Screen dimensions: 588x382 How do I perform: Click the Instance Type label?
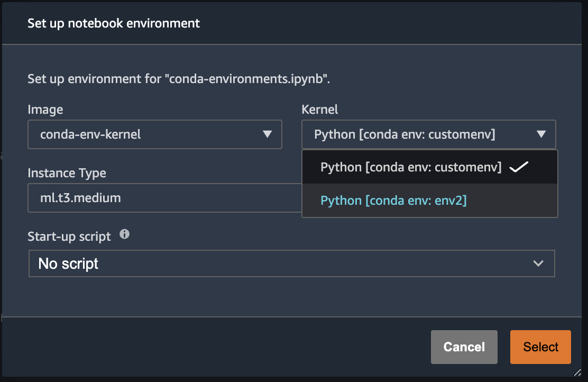[x=67, y=173]
